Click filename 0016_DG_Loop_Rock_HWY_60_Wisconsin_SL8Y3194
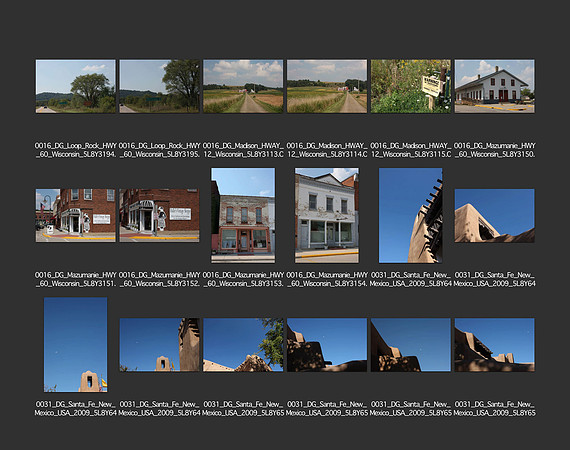This screenshot has width=570, height=450. coord(76,150)
